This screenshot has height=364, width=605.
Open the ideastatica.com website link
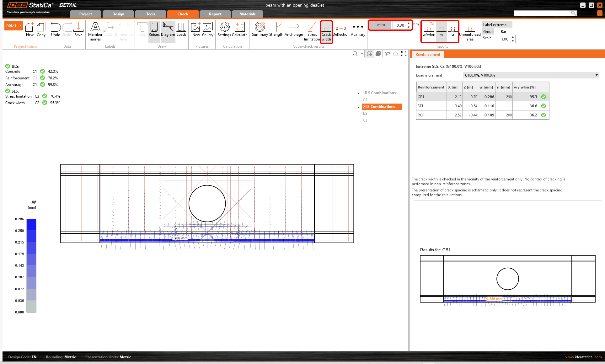tap(583, 357)
